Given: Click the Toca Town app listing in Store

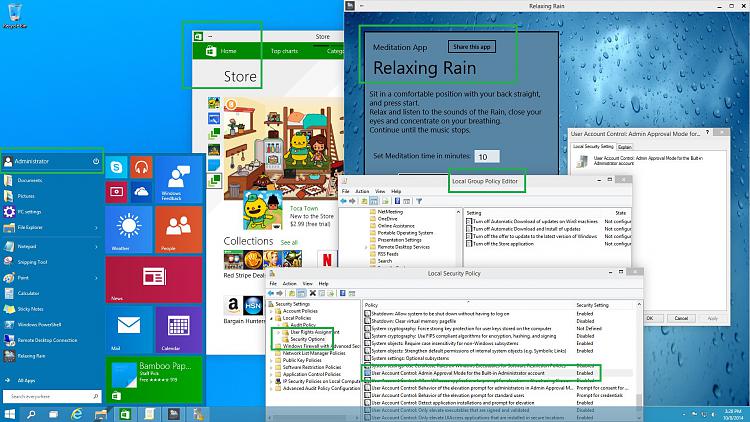Looking at the screenshot, I should coord(289,211).
